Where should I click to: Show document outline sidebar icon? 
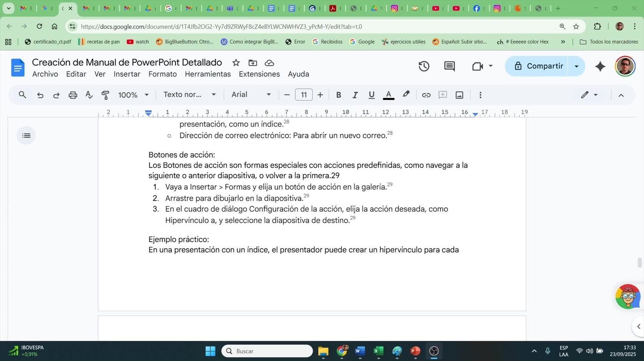pos(26,135)
